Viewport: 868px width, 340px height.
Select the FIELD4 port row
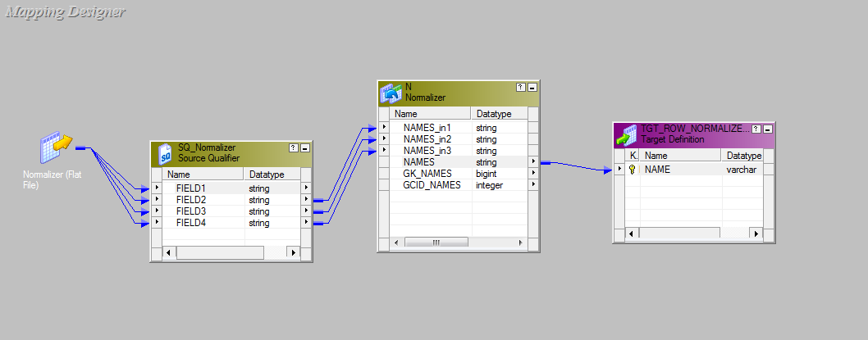point(231,223)
